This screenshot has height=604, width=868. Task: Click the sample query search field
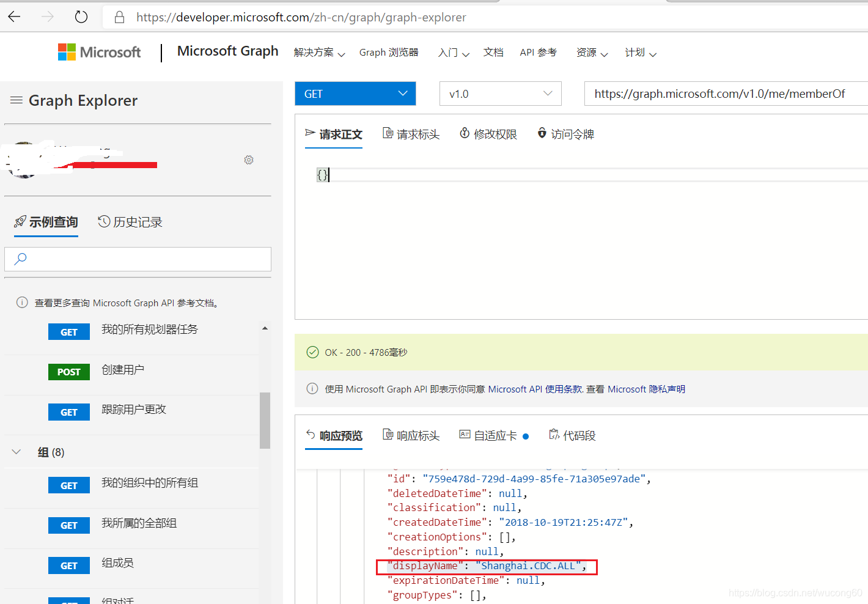coord(138,259)
